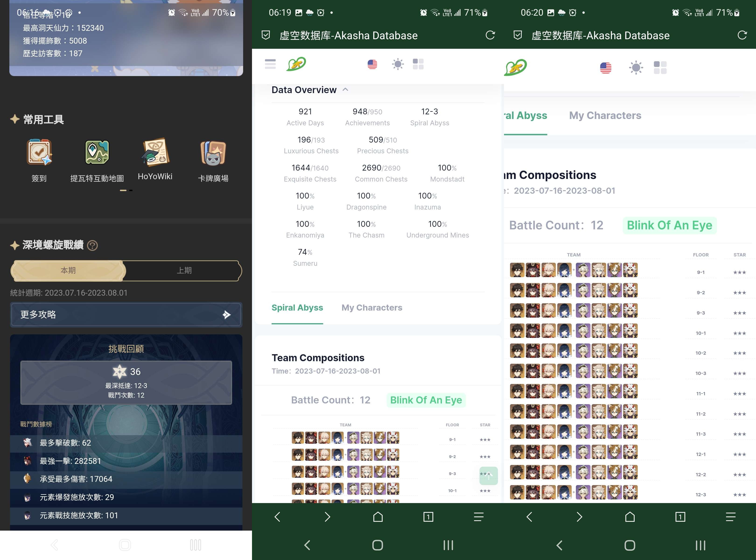Change language via US flag in middle browser
756x560 pixels.
click(372, 64)
